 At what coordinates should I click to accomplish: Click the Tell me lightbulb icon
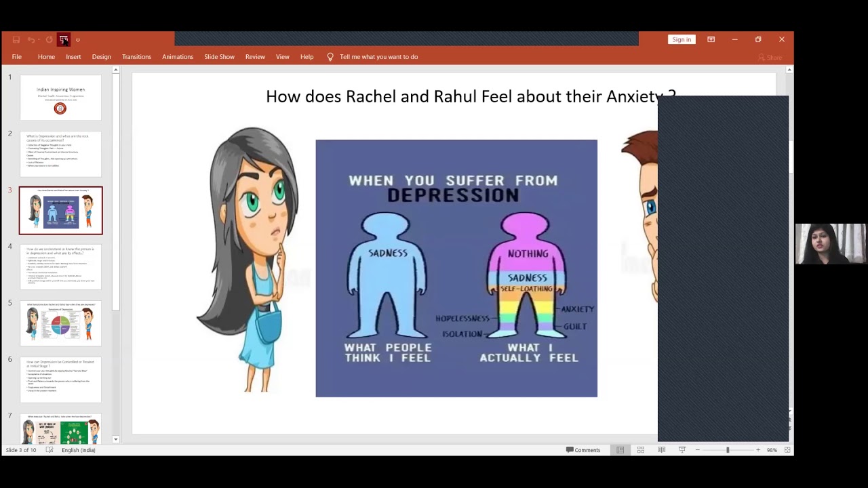point(330,57)
